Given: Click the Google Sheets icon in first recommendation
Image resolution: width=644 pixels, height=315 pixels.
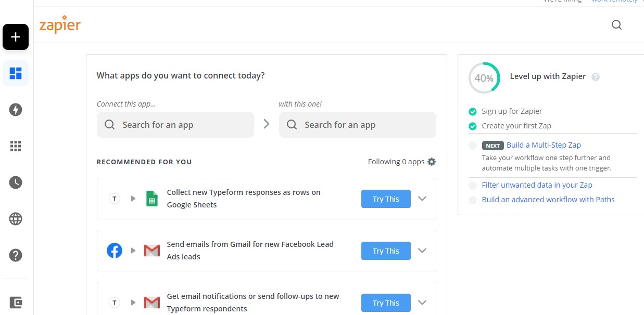Looking at the screenshot, I should (x=152, y=199).
